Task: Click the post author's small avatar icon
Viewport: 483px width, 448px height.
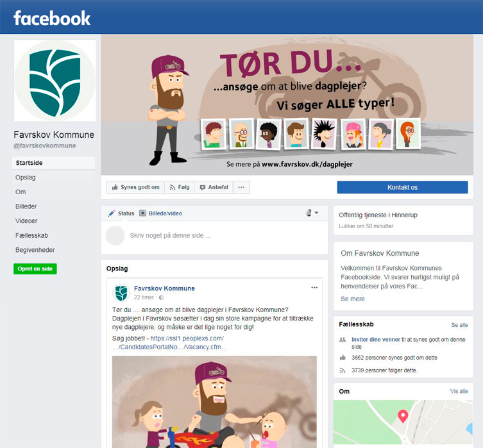Action: point(121,293)
